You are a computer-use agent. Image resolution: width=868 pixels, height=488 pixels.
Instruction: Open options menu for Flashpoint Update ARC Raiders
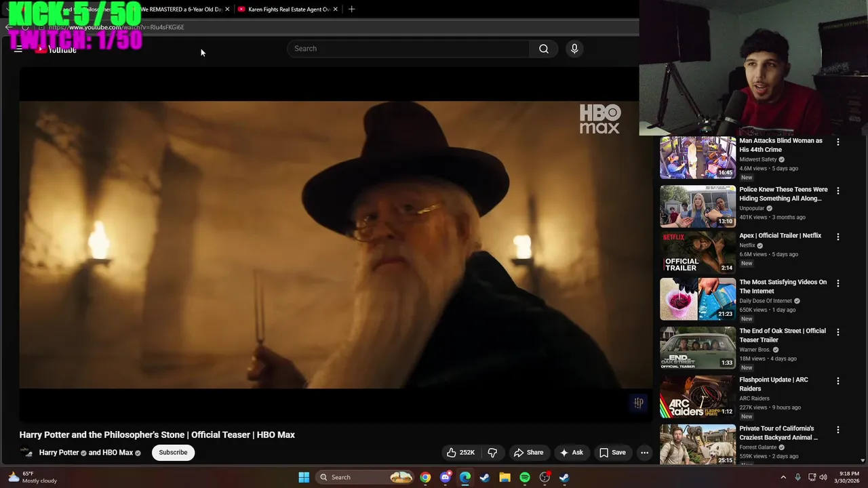click(838, 381)
